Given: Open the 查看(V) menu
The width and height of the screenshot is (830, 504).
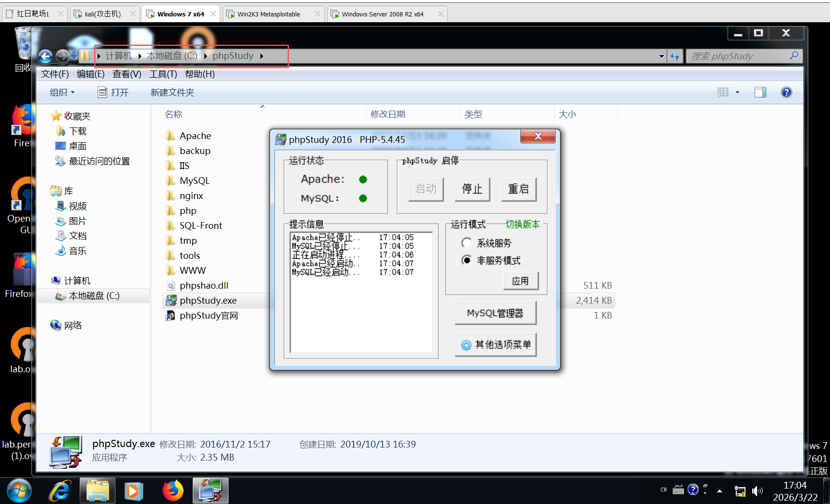Looking at the screenshot, I should tap(127, 74).
